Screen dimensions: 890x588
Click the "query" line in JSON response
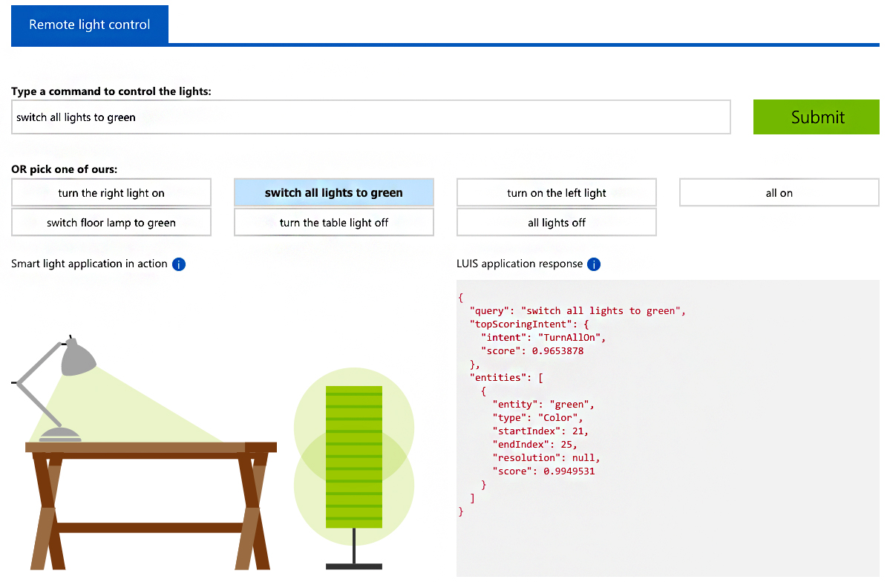577,311
